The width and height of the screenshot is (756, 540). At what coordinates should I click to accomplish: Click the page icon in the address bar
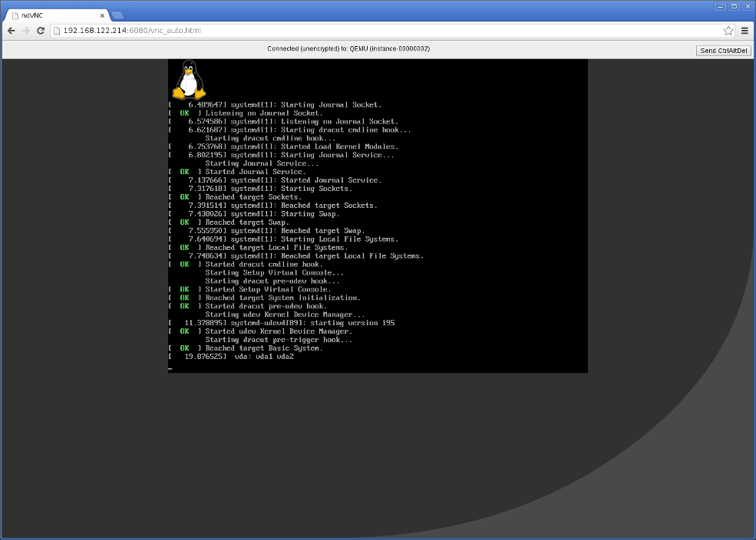click(57, 31)
